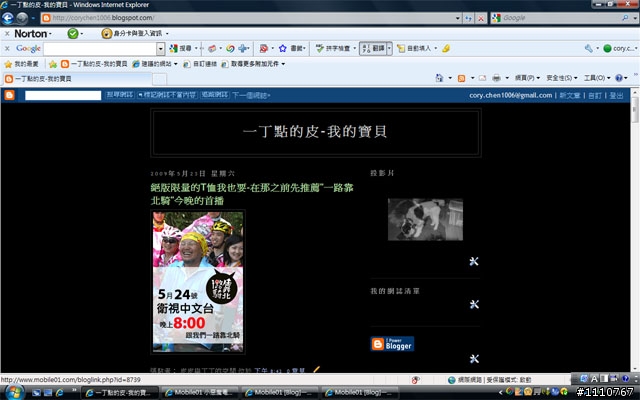Viewport: 640px width, 400px height.
Task: Open Norton Identity Safe card and login menu
Action: [x=136, y=33]
